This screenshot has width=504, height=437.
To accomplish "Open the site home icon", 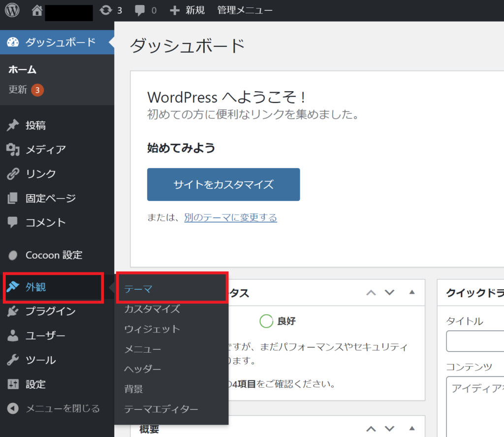I will [37, 10].
